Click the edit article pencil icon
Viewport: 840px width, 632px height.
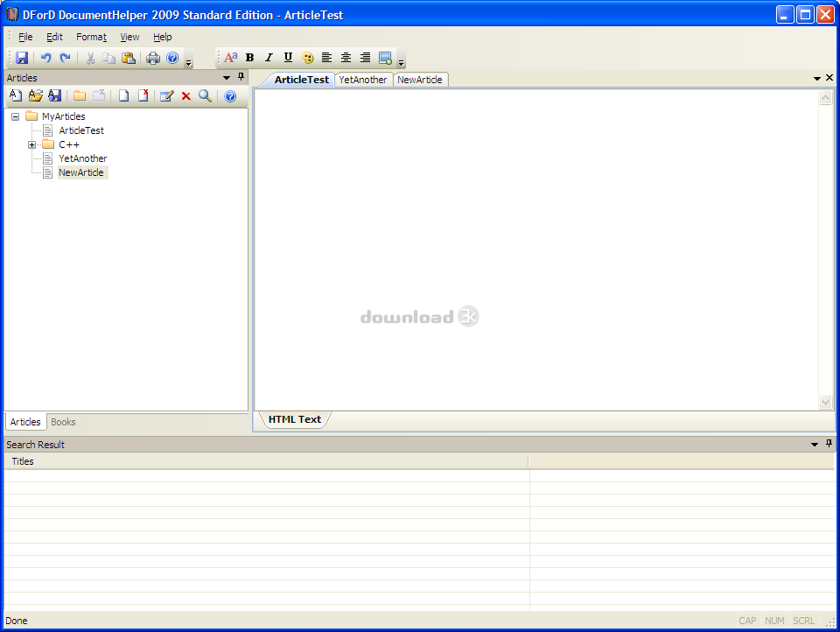point(166,96)
